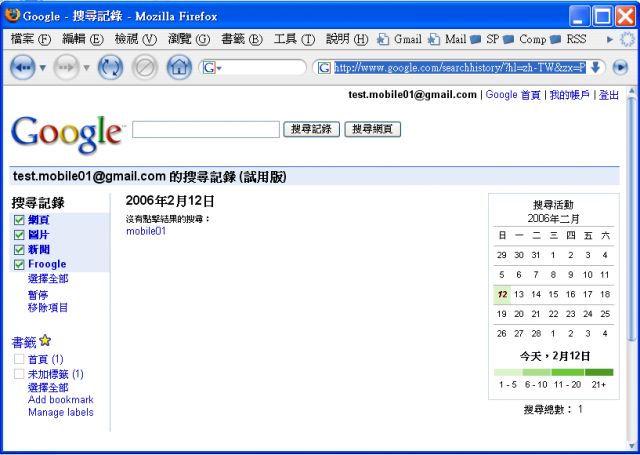
Task: Select calendar day 13
Action: (x=519, y=294)
